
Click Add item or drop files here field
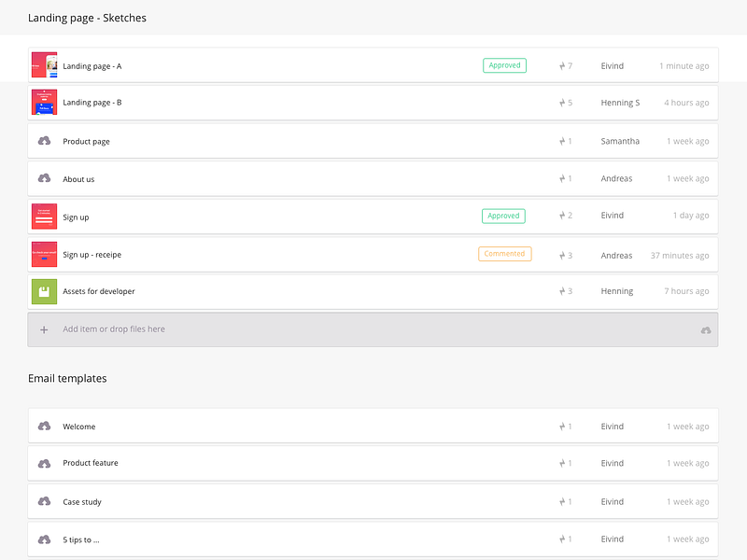[x=373, y=329]
